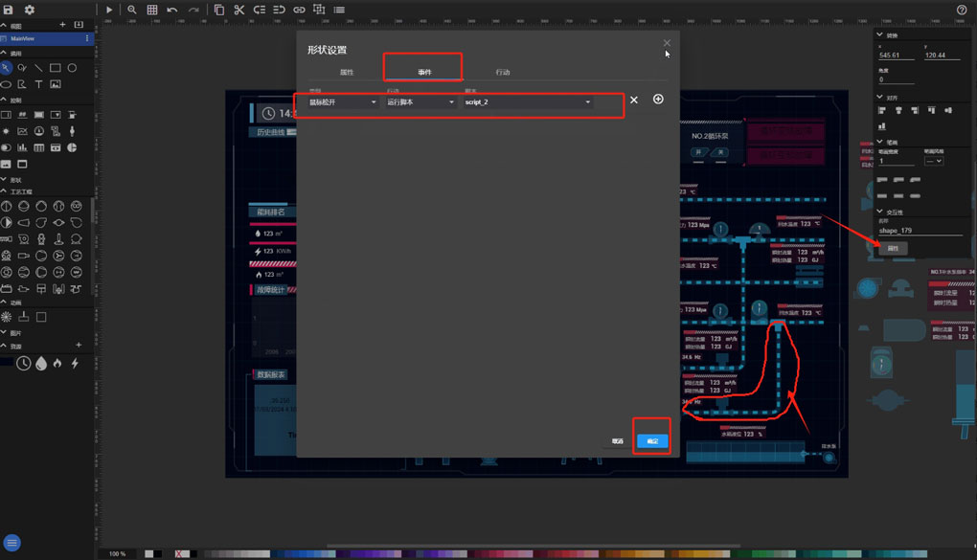
Task: Switch to the 行动 tab
Action: [x=503, y=73]
